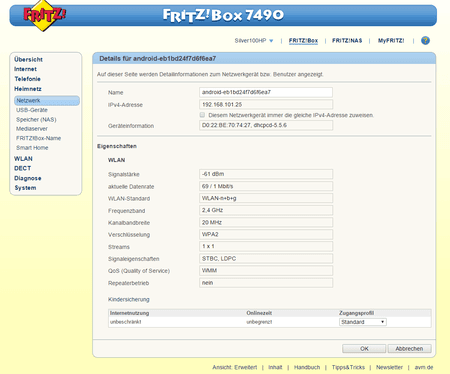Click the FRITZ!Box 7490 banner title

223,15
